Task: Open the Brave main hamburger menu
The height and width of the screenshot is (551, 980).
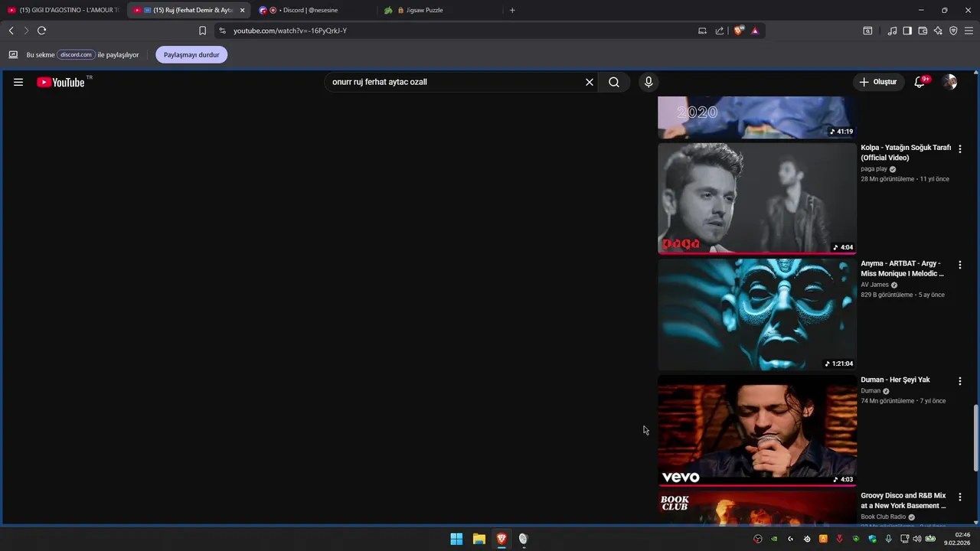Action: 969,31
